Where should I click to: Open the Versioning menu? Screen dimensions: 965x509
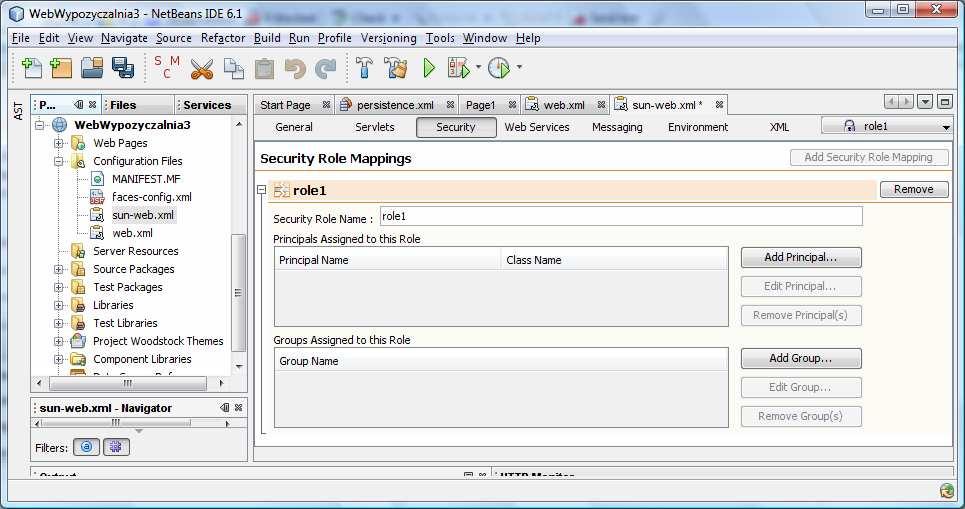[388, 38]
